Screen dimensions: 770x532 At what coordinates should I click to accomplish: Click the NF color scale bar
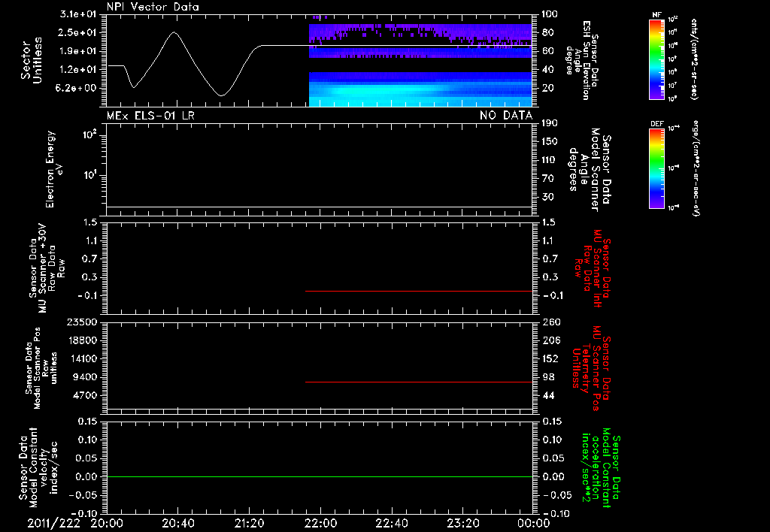656,59
